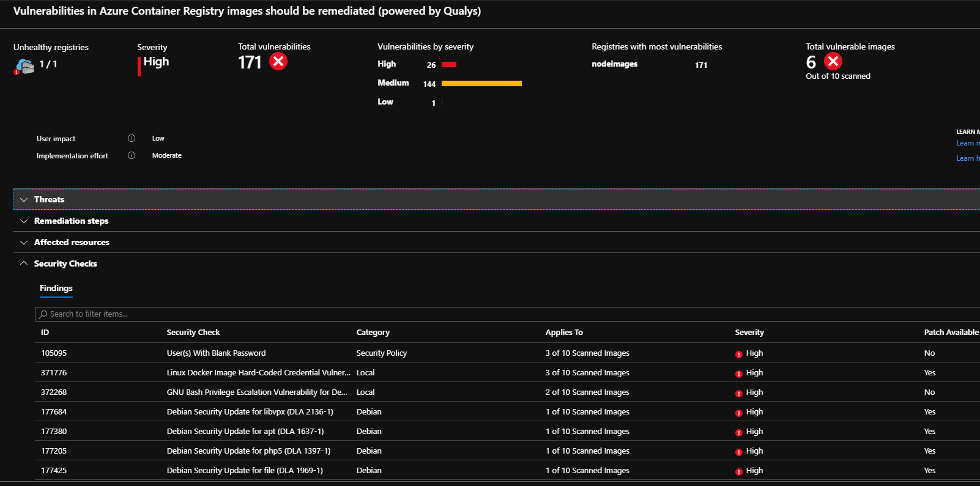Click the red error icon beside 171

278,62
